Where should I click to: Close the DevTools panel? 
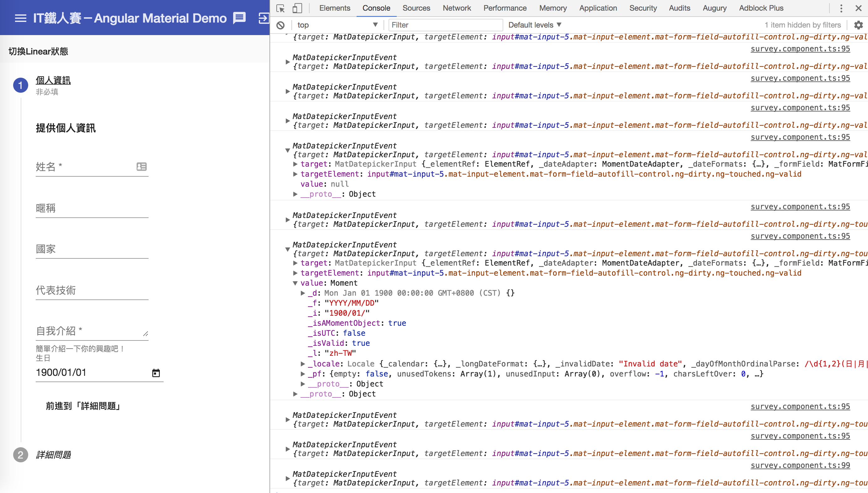[859, 8]
